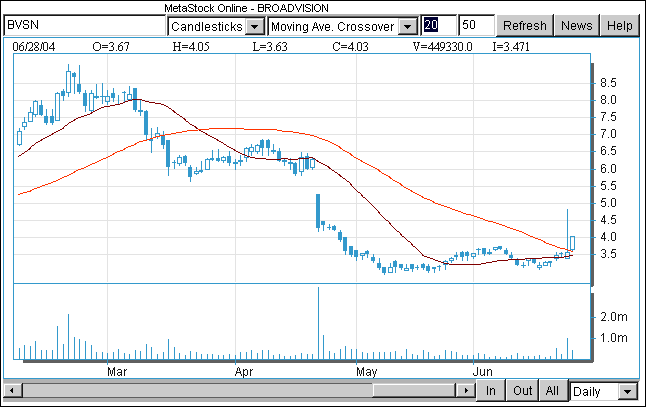Image resolution: width=646 pixels, height=407 pixels.
Task: Click the 2.0m volume axis label
Action: coord(614,317)
